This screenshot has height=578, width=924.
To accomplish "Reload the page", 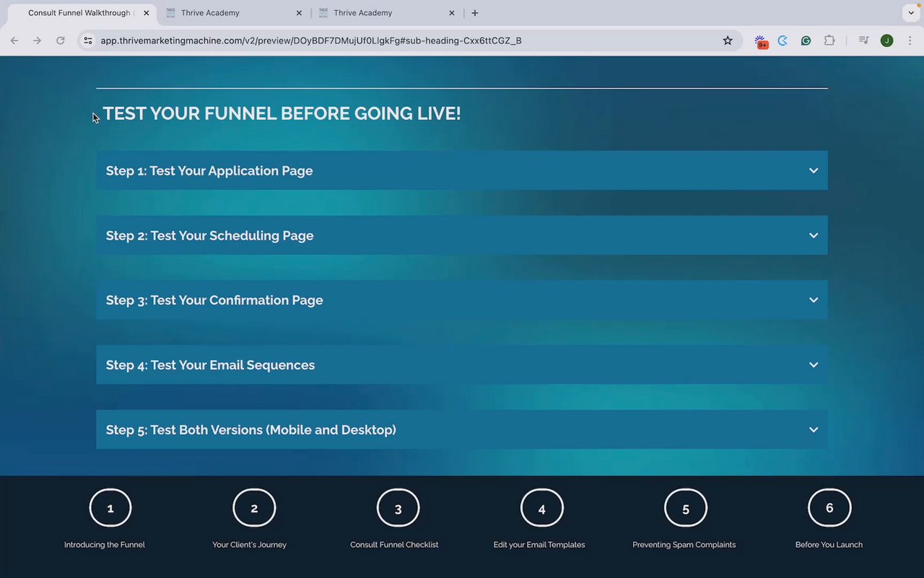I will coord(61,40).
